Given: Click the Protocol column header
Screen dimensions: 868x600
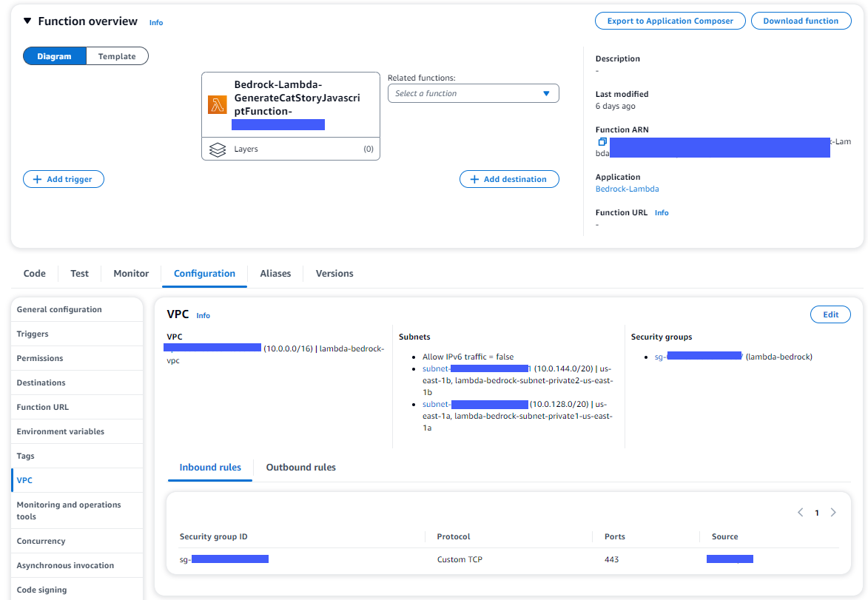Looking at the screenshot, I should (x=454, y=536).
